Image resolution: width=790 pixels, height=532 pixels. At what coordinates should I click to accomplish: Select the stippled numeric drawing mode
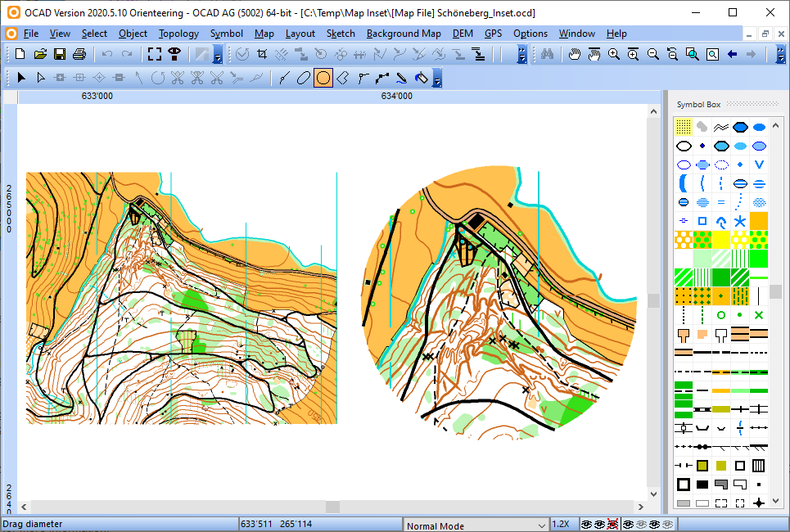pos(382,78)
